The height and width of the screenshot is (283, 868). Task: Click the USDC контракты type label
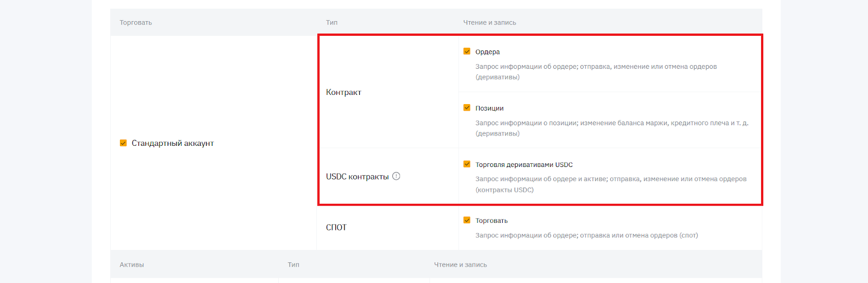357,177
